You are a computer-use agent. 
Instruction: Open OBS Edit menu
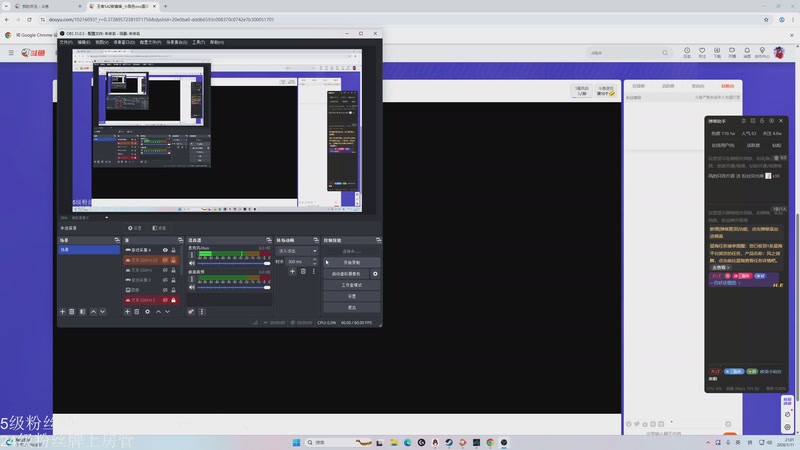pyautogui.click(x=84, y=42)
